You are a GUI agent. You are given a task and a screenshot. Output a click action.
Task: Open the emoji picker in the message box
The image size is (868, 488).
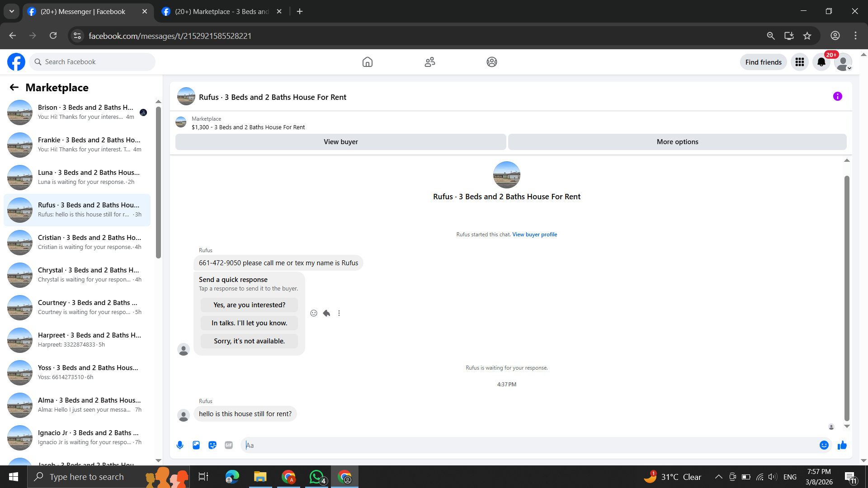(x=824, y=445)
